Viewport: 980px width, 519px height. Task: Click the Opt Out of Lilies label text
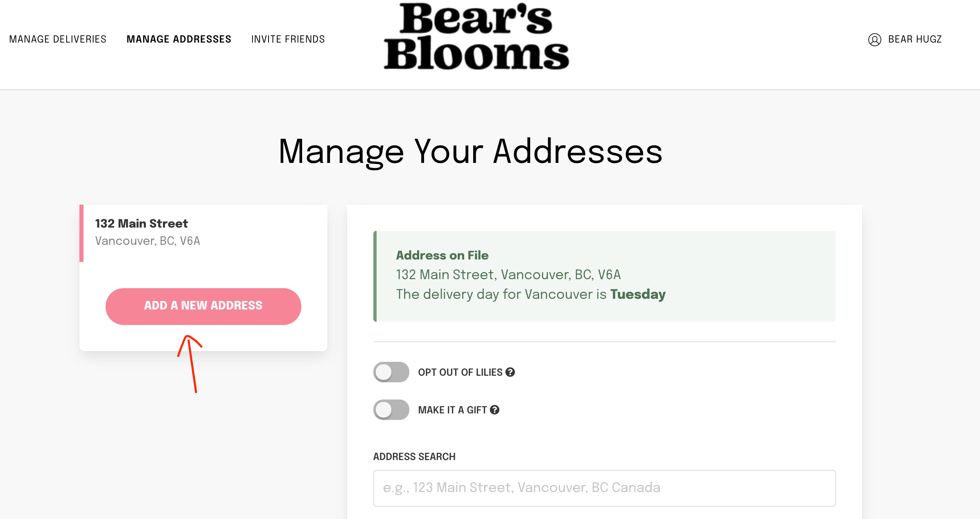point(460,372)
